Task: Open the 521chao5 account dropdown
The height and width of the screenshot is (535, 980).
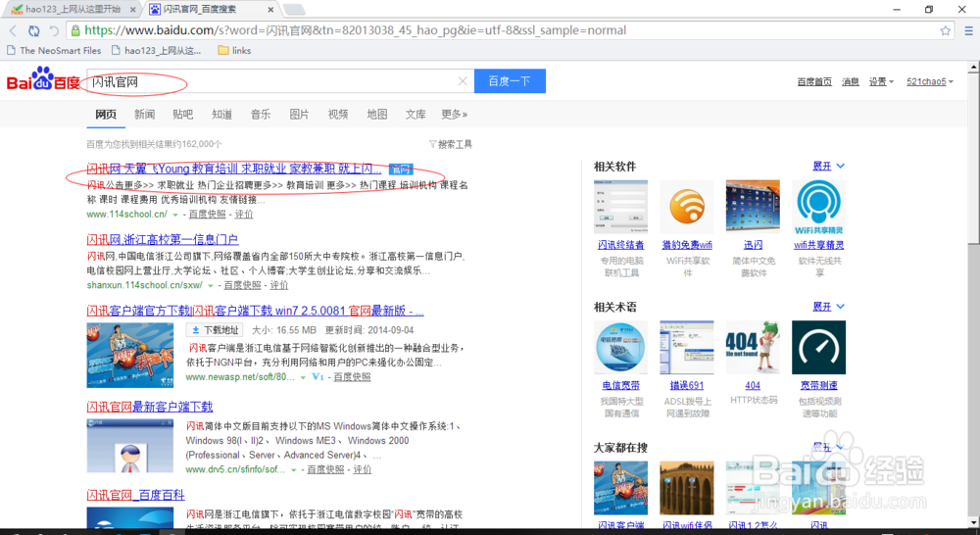Action: (x=930, y=82)
